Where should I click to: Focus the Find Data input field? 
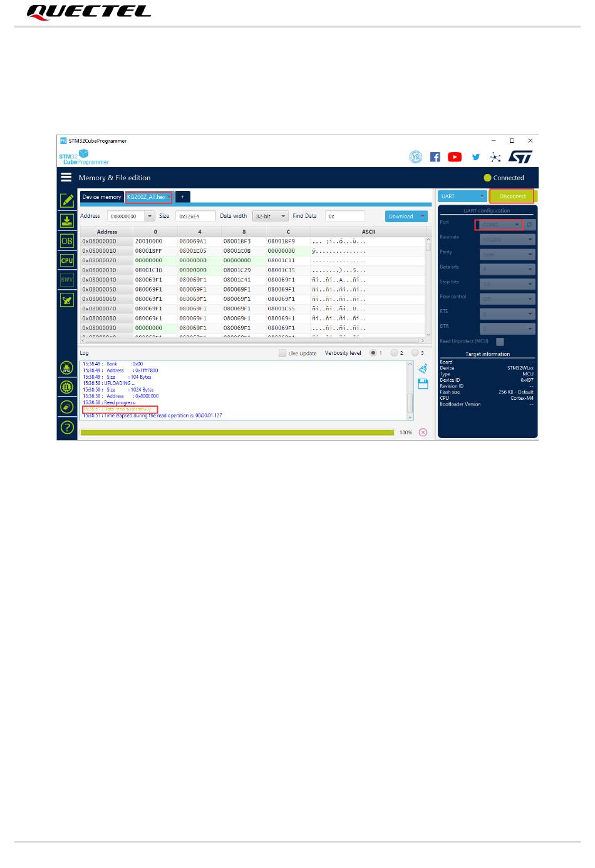[345, 216]
